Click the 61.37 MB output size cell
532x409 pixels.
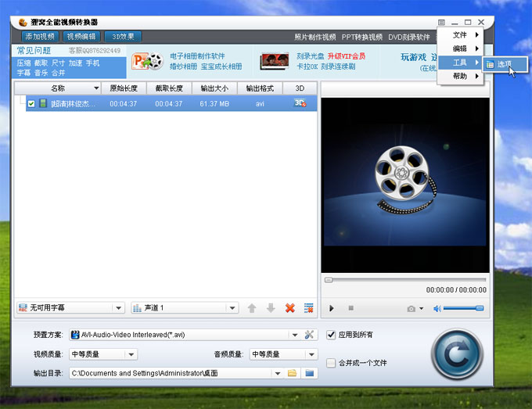coord(214,103)
